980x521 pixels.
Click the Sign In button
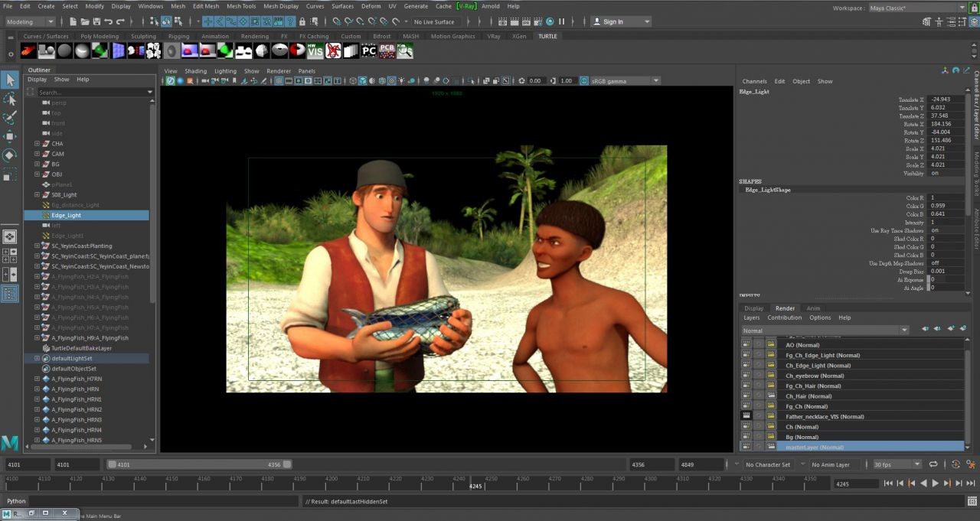click(612, 21)
